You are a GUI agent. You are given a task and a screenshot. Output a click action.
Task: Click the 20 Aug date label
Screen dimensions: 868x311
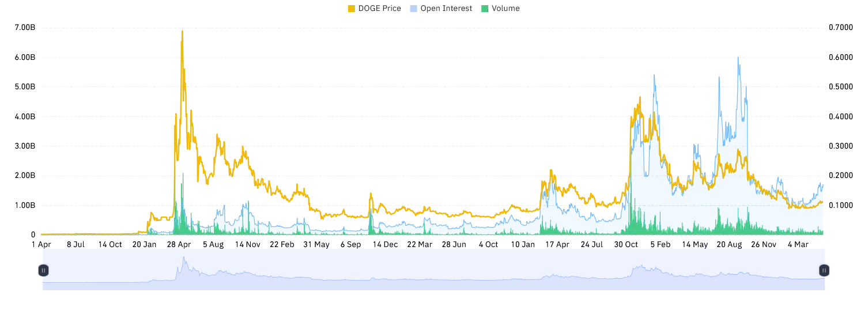point(729,244)
